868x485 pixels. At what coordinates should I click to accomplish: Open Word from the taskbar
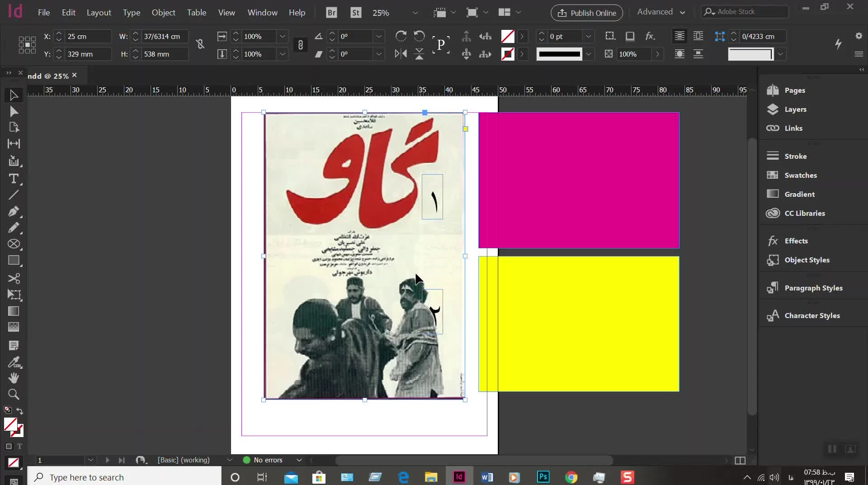coord(487,477)
